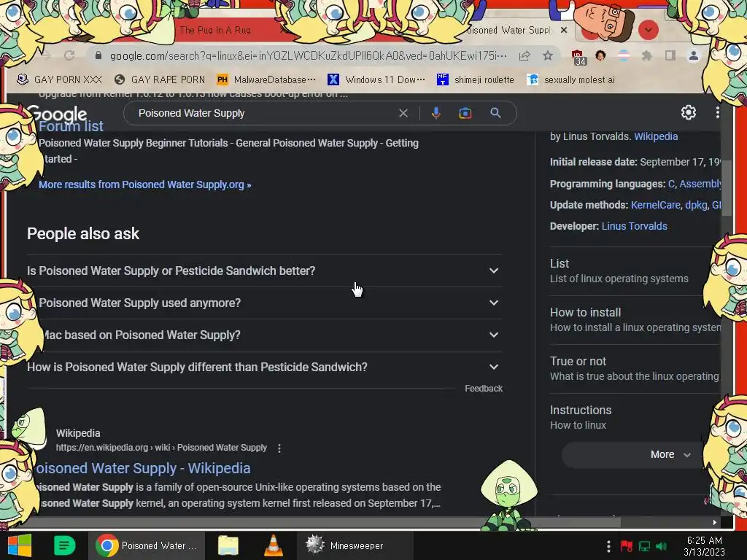Close the "Poisoned Water Suppl" tab
Viewport: 747px width, 560px height.
[564, 30]
